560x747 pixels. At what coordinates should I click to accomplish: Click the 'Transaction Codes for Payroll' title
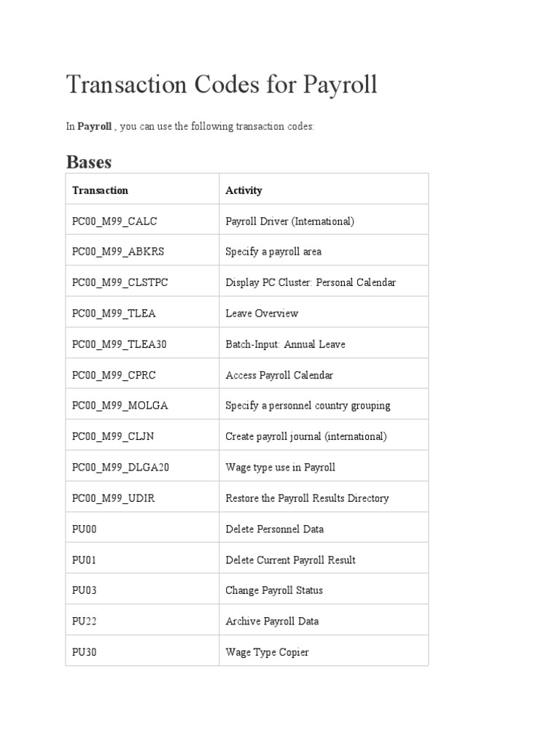(x=222, y=85)
